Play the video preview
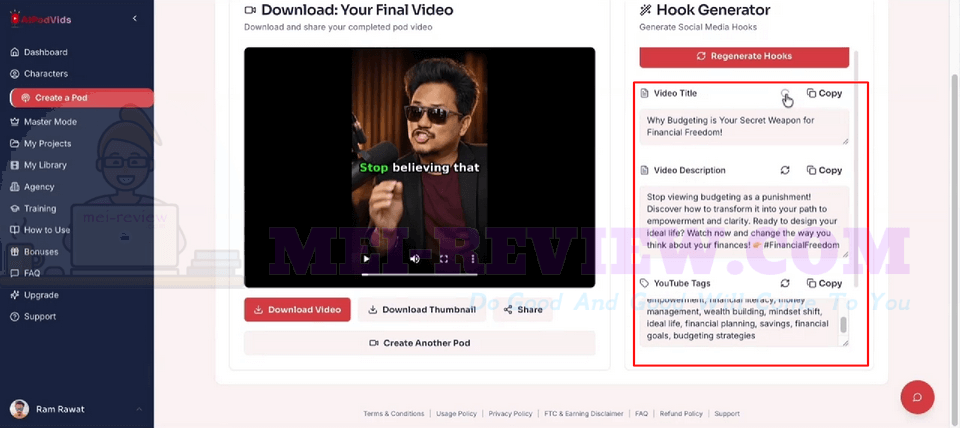The height and width of the screenshot is (428, 960). 367,258
